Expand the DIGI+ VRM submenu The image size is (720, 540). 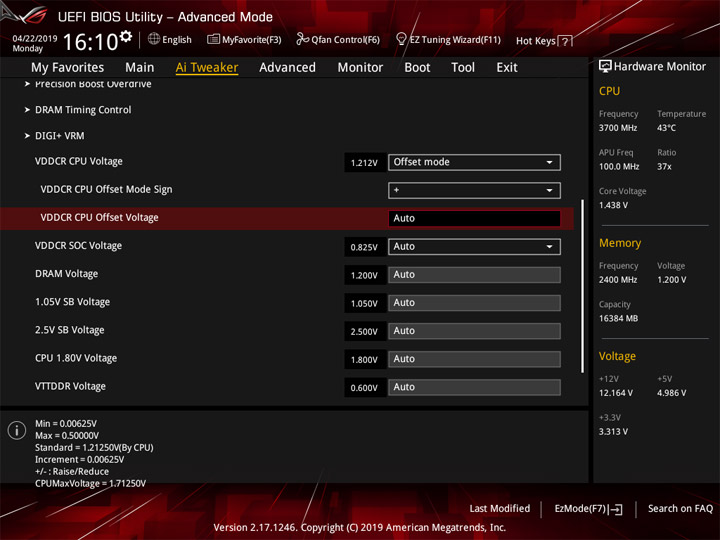(54, 136)
